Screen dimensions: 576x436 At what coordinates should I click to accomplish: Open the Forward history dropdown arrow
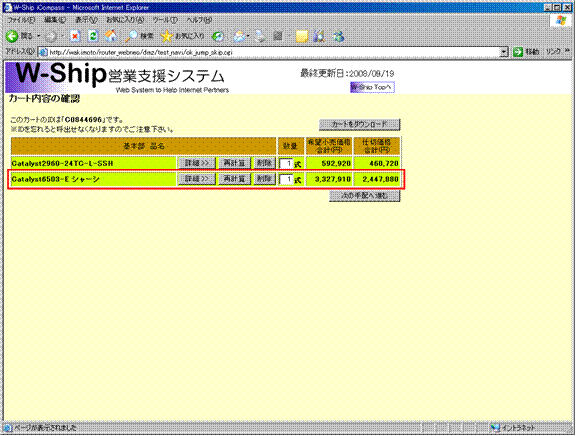pos(62,36)
